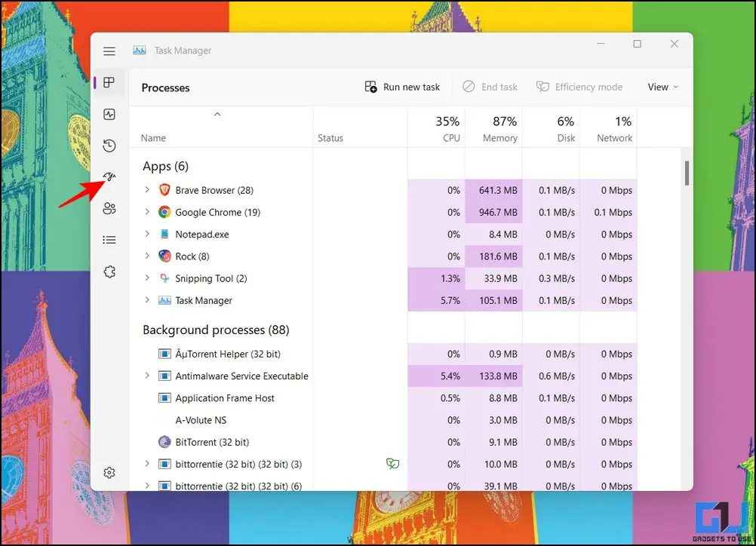The width and height of the screenshot is (756, 546).
Task: Click the Brave Browser shield icon
Action: point(164,190)
